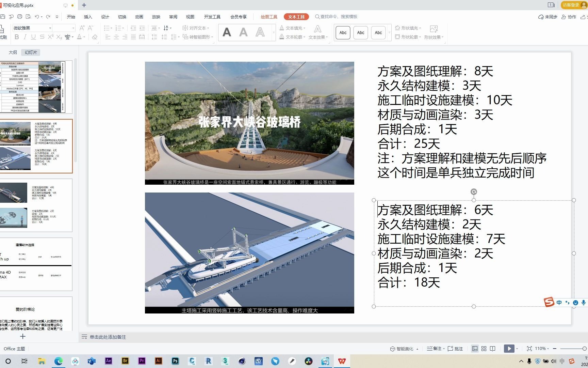588x368 pixels.
Task: Click the zoom out minus button
Action: pos(555,349)
